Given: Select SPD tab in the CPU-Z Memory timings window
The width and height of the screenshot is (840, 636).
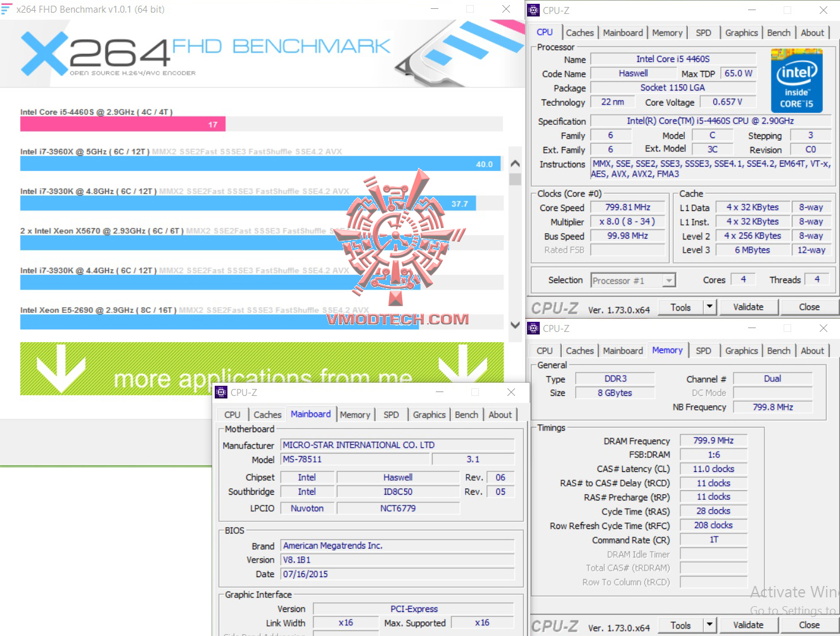Looking at the screenshot, I should [x=703, y=351].
